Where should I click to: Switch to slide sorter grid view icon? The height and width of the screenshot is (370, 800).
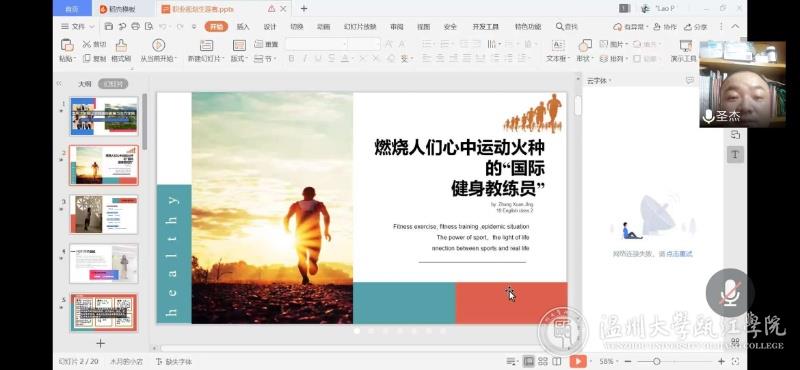pyautogui.click(x=543, y=361)
